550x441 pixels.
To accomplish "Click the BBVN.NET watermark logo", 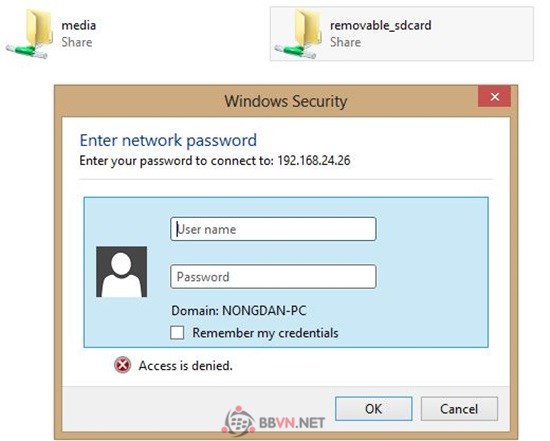I will click(274, 421).
